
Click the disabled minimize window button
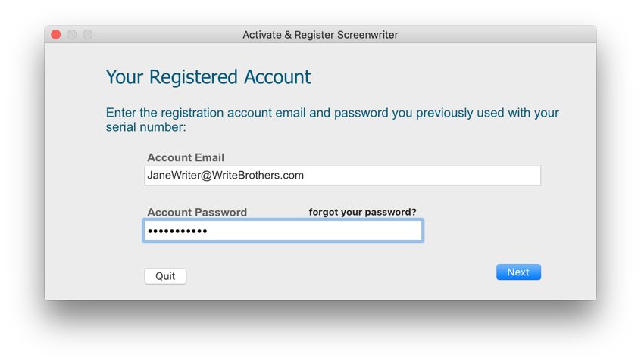[71, 34]
